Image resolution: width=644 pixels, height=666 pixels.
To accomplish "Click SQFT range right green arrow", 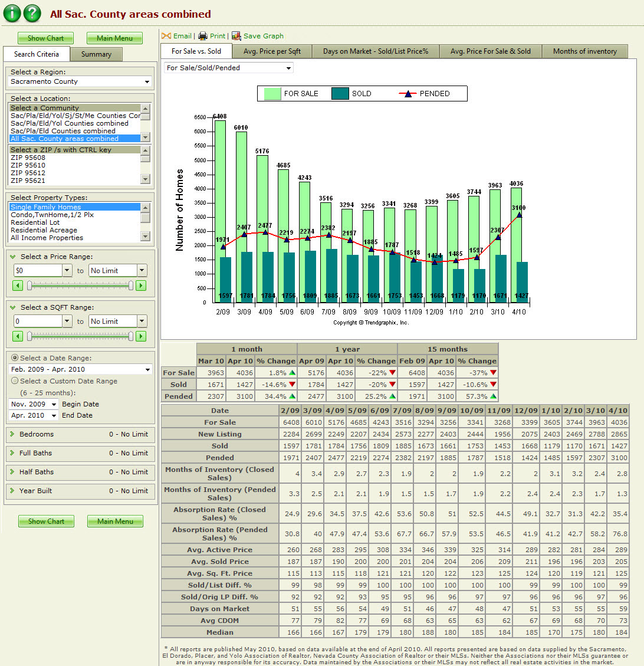I will (141, 336).
